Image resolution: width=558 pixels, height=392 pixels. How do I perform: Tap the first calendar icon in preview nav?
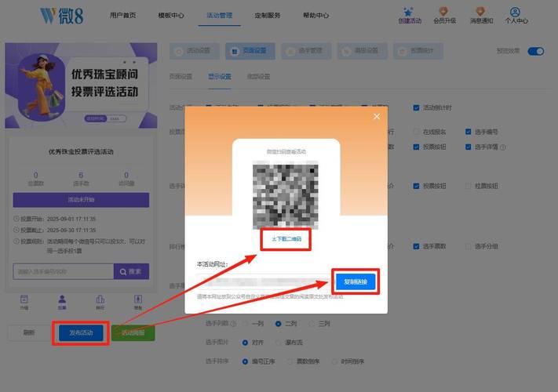(x=24, y=302)
